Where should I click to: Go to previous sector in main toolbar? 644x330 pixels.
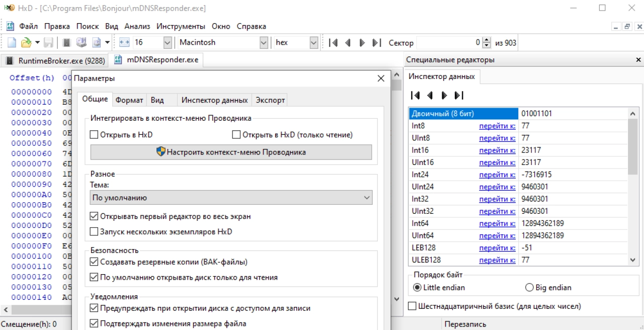[x=347, y=43]
